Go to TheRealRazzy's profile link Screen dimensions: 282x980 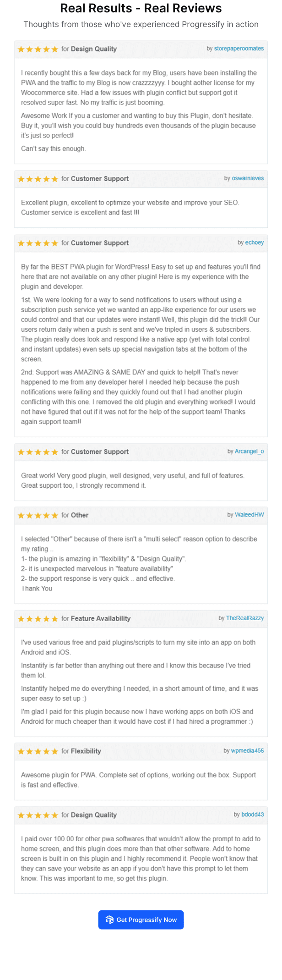245,618
